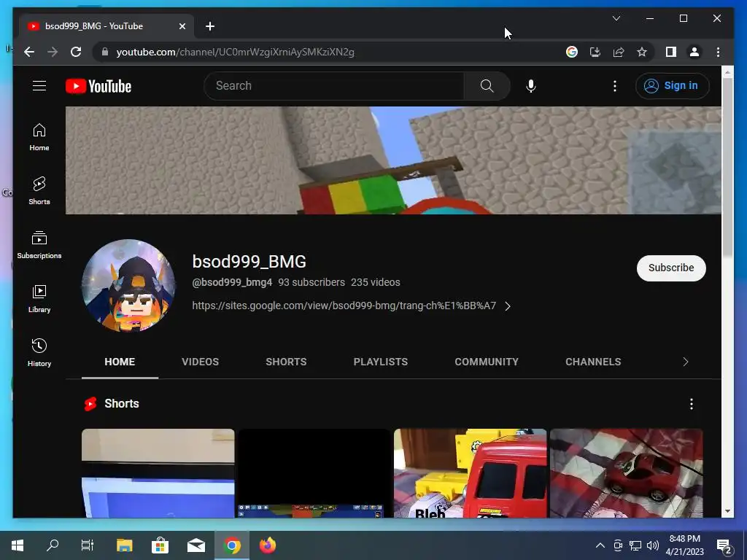Go to Home in sidebar

pyautogui.click(x=39, y=137)
